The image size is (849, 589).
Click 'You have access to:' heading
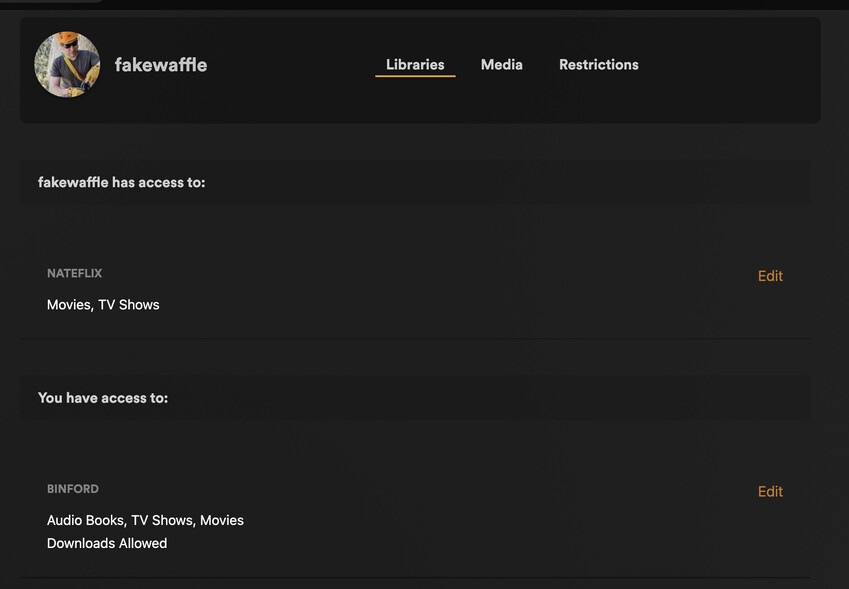coord(103,398)
